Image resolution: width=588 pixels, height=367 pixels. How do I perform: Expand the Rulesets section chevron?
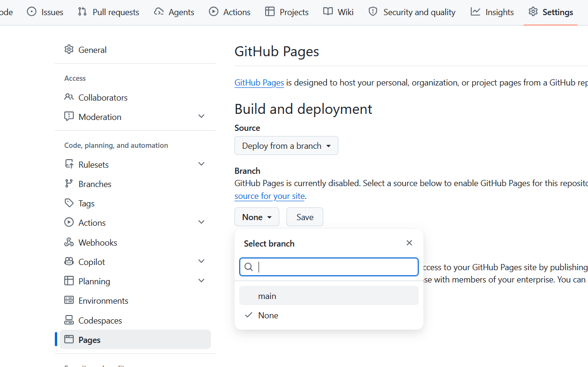click(x=201, y=164)
